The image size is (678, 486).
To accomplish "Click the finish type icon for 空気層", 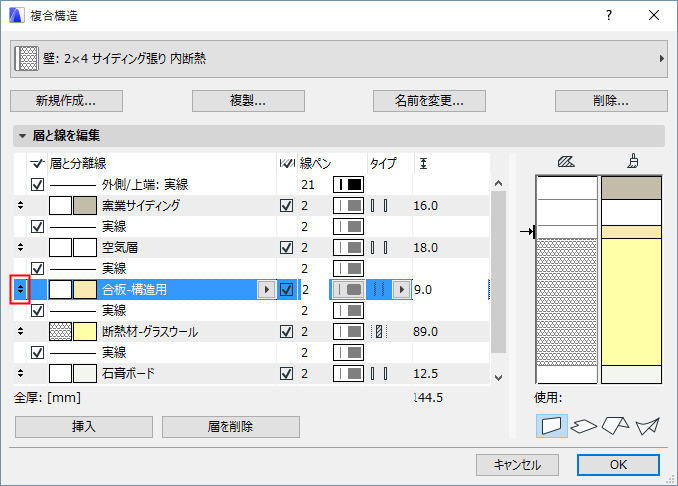I will tap(379, 248).
